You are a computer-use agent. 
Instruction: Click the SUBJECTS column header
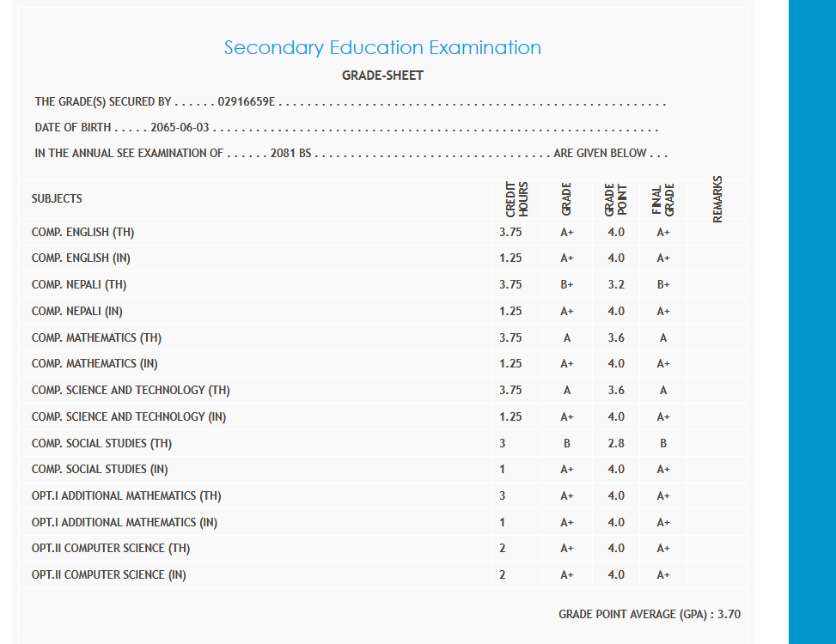(x=57, y=198)
